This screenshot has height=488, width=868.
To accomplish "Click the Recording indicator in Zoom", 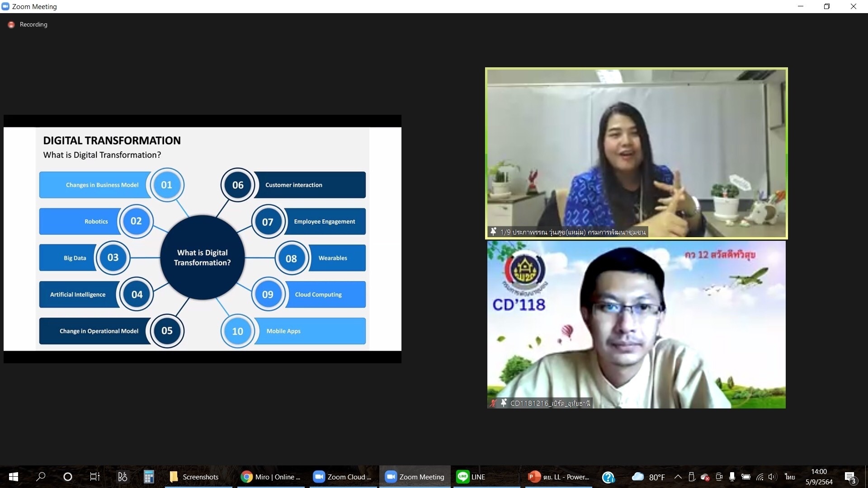I will click(27, 24).
